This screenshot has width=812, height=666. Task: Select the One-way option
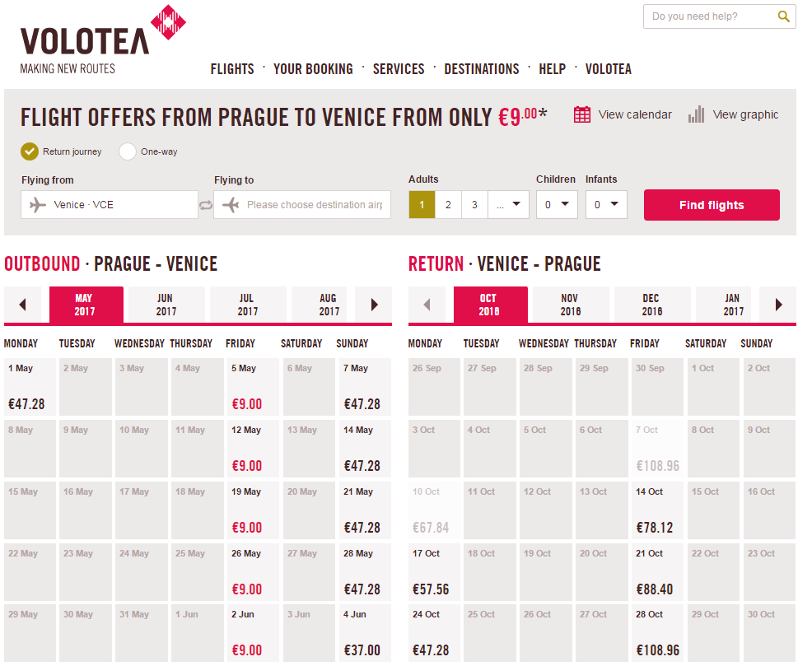click(128, 151)
